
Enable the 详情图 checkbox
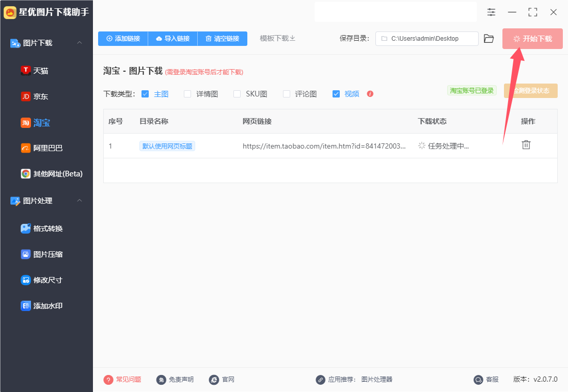[x=187, y=94]
